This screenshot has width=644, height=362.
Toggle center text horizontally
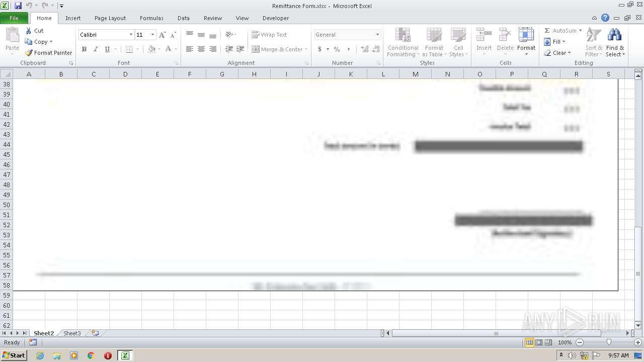pos(201,49)
